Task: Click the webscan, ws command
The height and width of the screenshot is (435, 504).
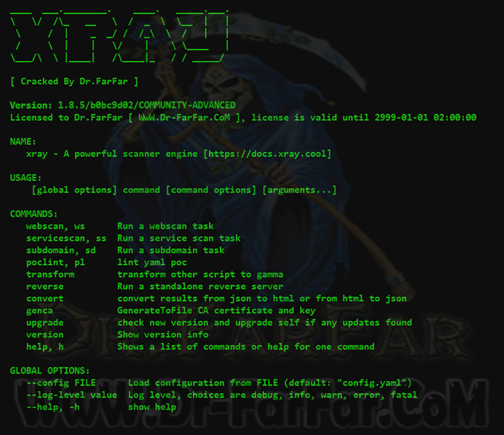Action: 55,226
